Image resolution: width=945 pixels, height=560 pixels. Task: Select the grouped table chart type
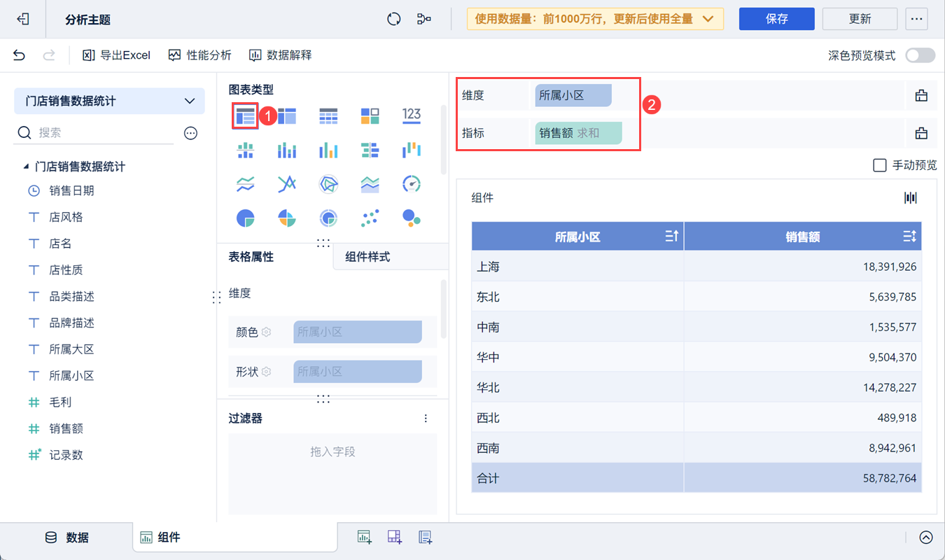(245, 116)
